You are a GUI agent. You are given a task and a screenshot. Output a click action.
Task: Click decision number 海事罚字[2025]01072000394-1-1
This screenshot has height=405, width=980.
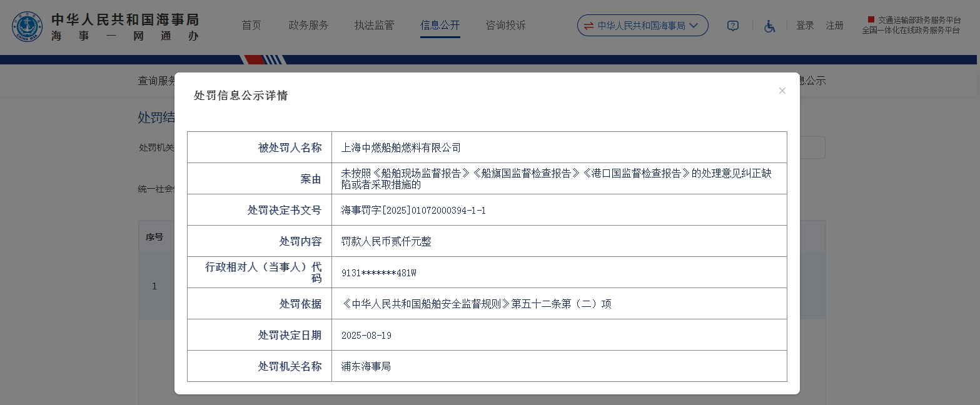click(413, 210)
